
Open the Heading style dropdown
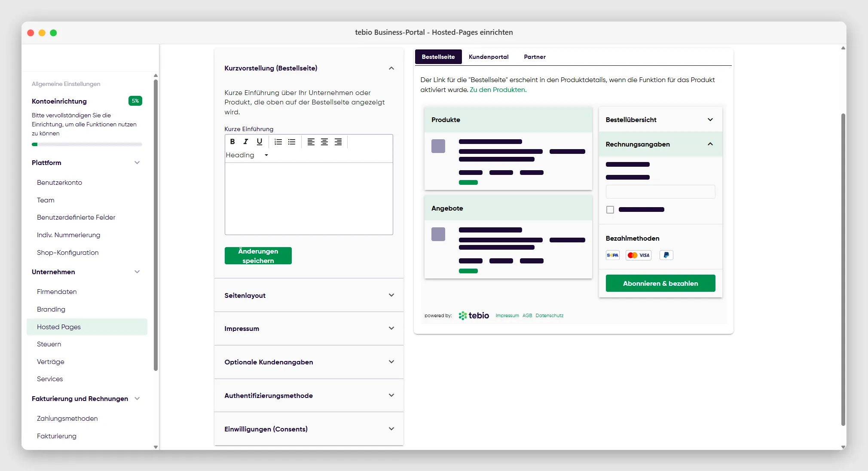click(247, 155)
